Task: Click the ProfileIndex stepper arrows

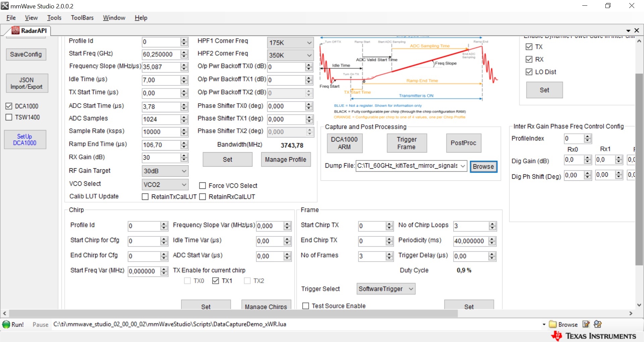Action: 587,138
